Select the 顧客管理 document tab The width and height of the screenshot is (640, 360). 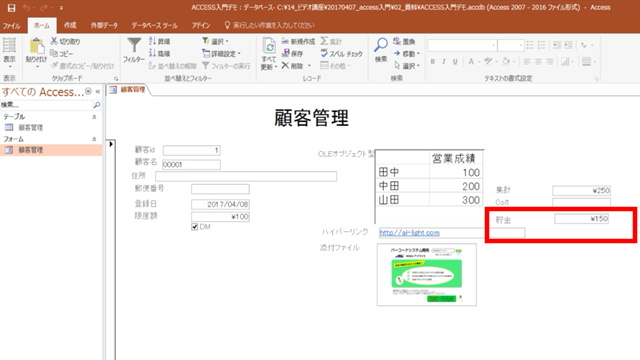pos(128,90)
